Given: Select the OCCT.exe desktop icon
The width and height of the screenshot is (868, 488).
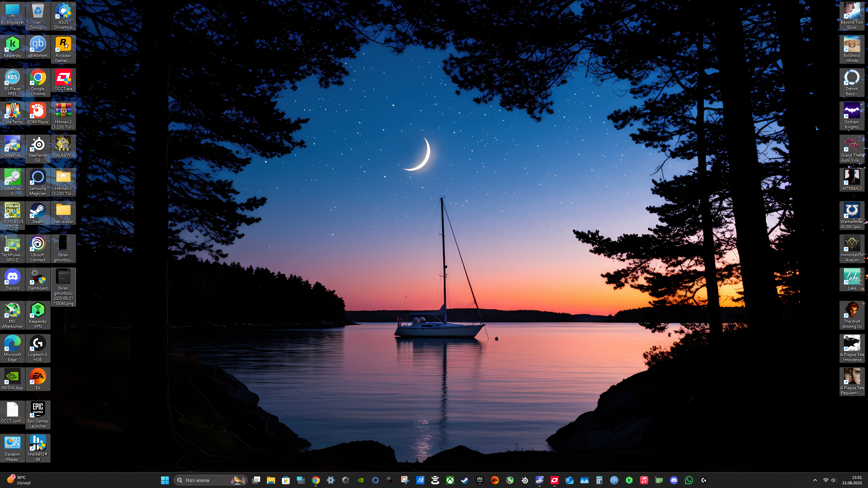Looking at the screenshot, I should tap(63, 80).
